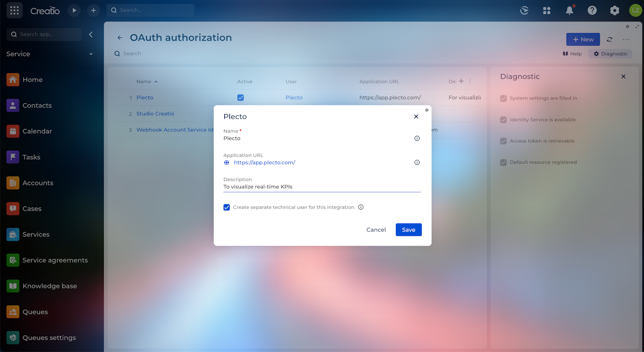Click System settings are filled in checkbox
644x352 pixels.
pyautogui.click(x=503, y=98)
